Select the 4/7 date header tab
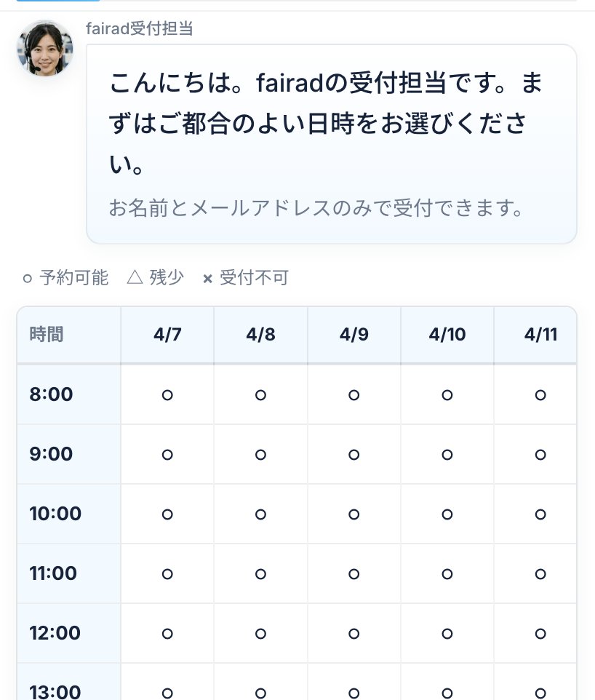This screenshot has height=700, width=595. point(167,335)
